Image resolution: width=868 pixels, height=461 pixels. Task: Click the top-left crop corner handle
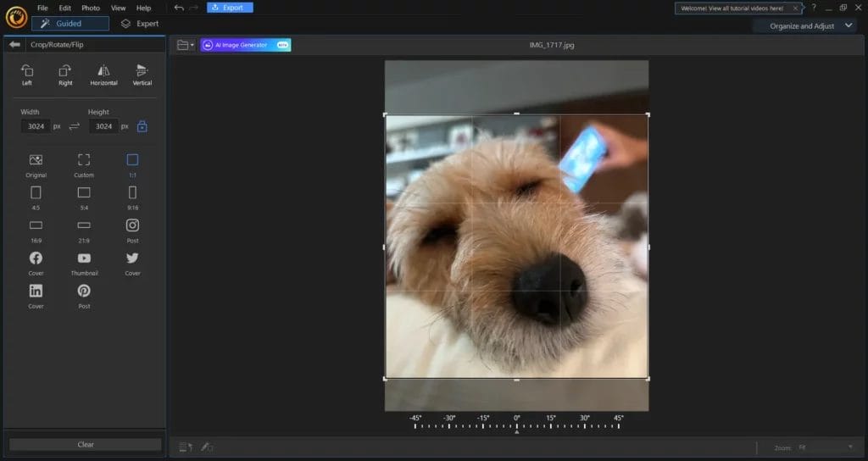(x=386, y=114)
